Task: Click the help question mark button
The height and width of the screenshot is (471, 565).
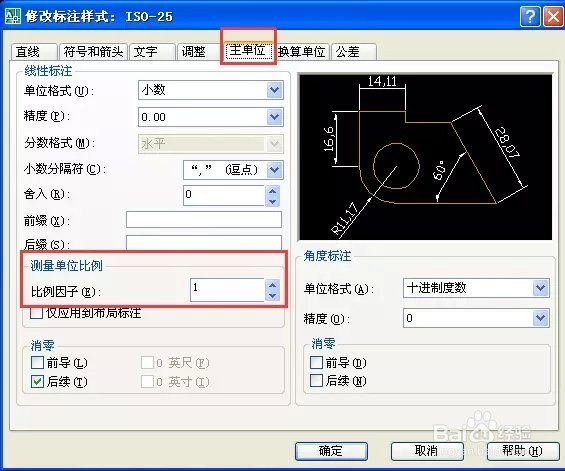Action: click(530, 17)
